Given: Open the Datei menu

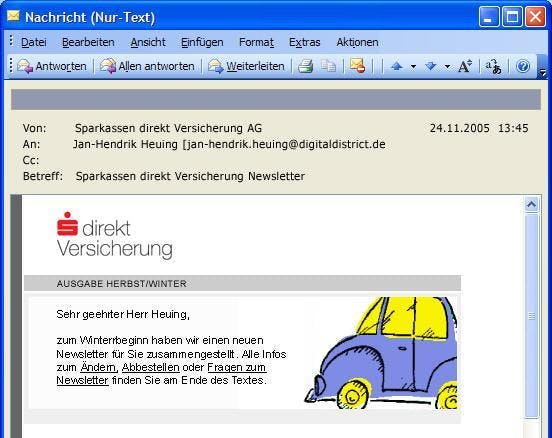Looking at the screenshot, I should coord(34,42).
